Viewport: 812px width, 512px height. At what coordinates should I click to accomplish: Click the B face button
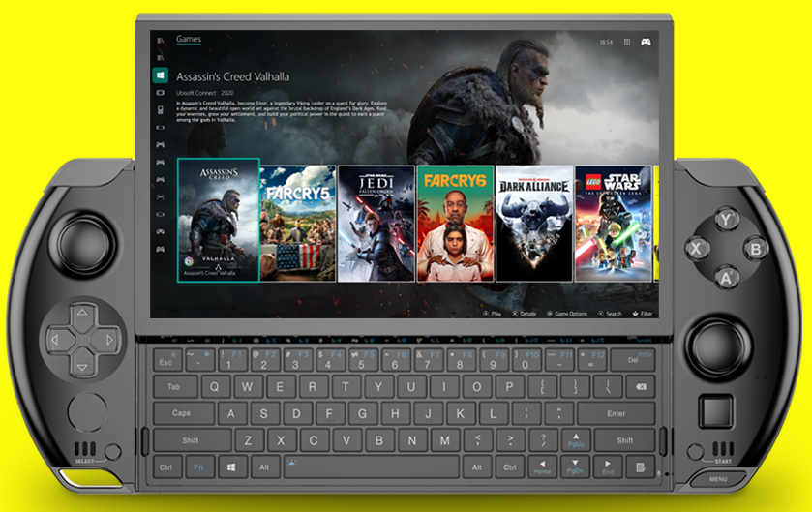tap(756, 249)
